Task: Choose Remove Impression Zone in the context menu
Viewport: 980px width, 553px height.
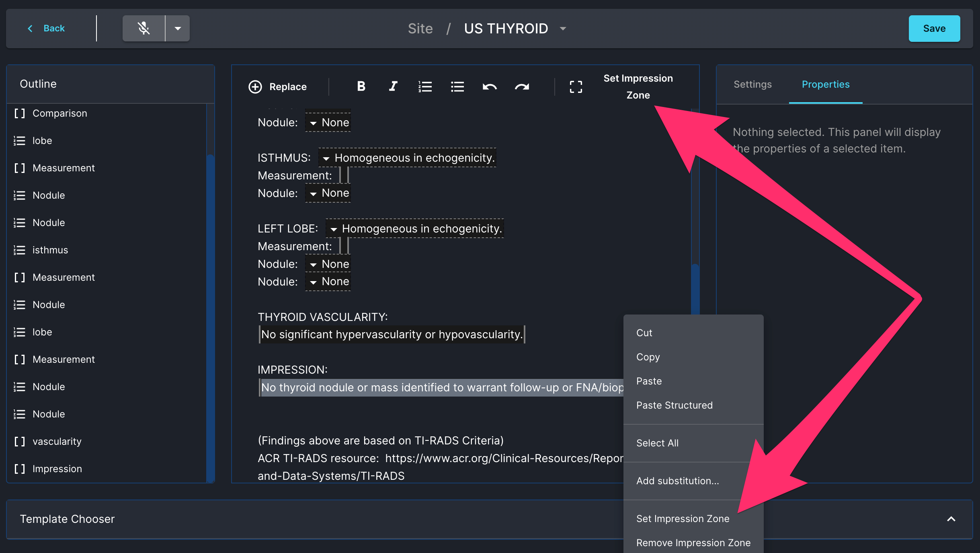Action: pyautogui.click(x=693, y=543)
